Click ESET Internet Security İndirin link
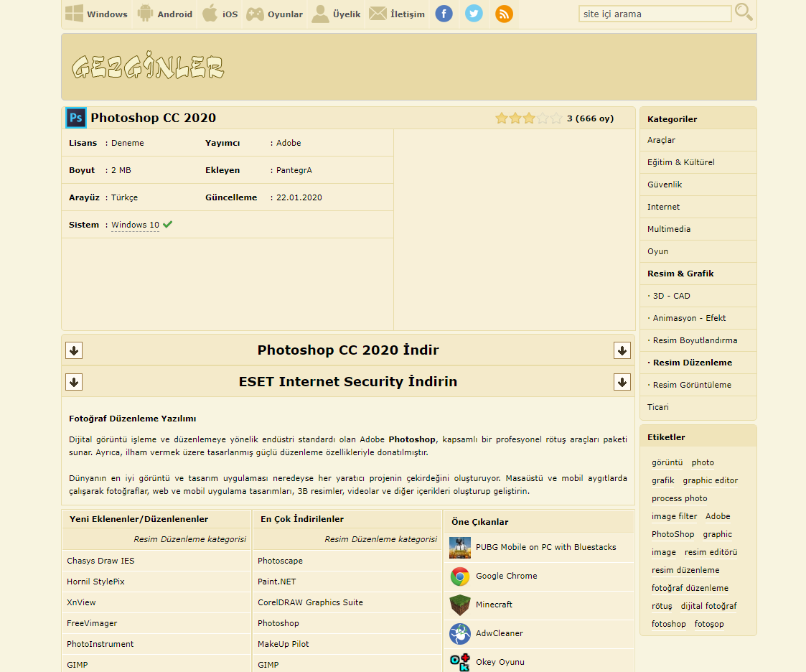 coord(348,381)
